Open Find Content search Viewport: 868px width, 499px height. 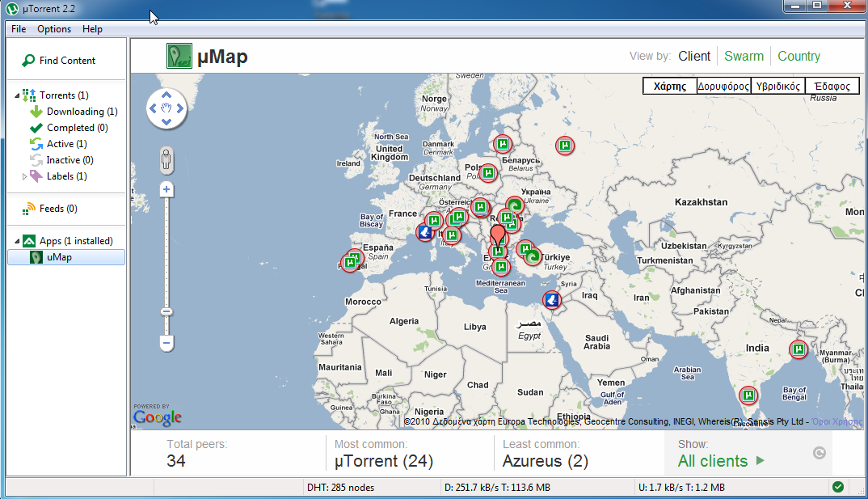tap(58, 61)
